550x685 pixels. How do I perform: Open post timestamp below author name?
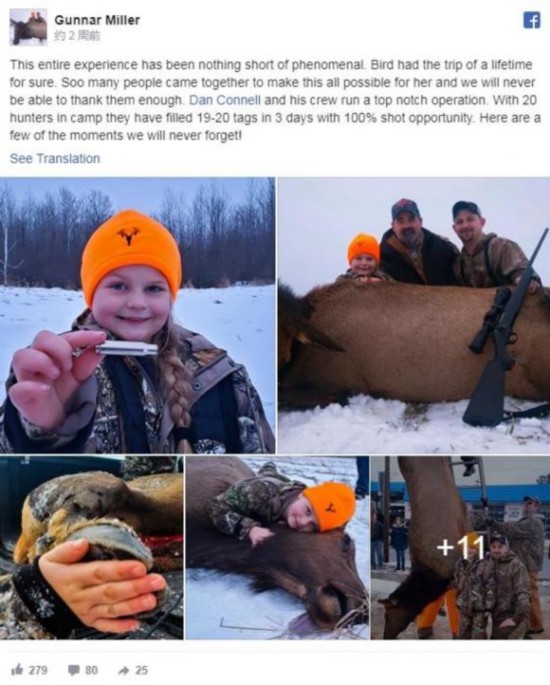click(77, 36)
